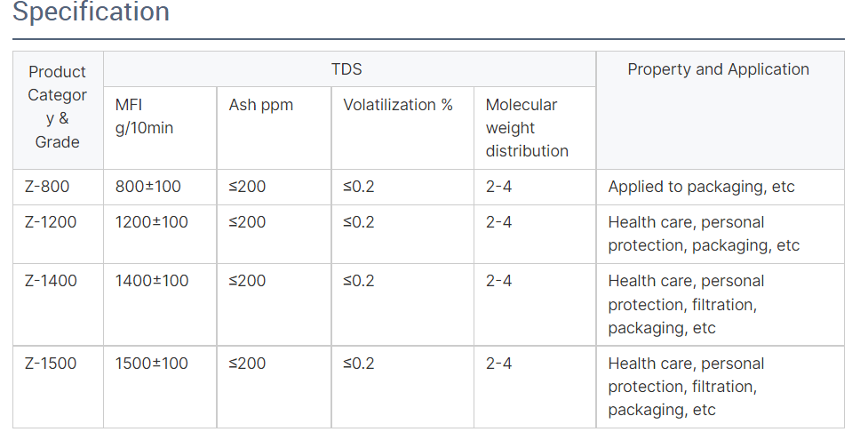Select the Product Category & Grade header
The width and height of the screenshot is (868, 432).
[x=58, y=110]
